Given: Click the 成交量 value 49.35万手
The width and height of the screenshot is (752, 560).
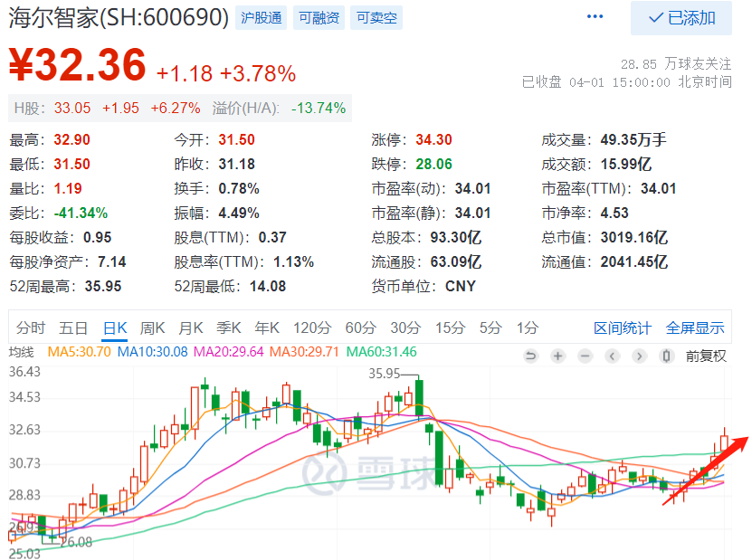Looking at the screenshot, I should [633, 140].
